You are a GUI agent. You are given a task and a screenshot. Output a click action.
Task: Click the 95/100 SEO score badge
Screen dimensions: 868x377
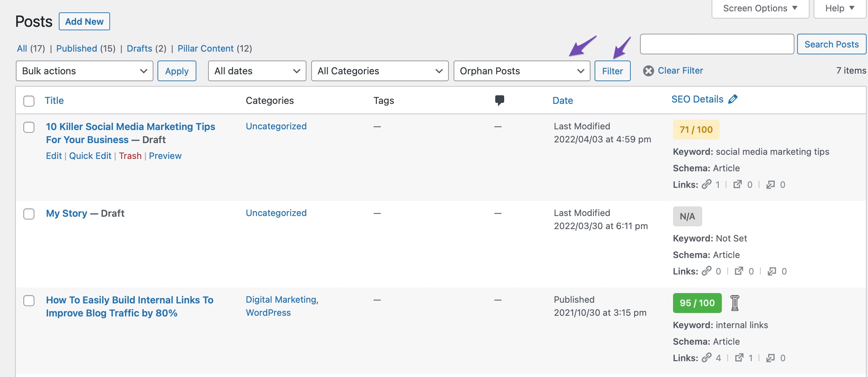696,303
